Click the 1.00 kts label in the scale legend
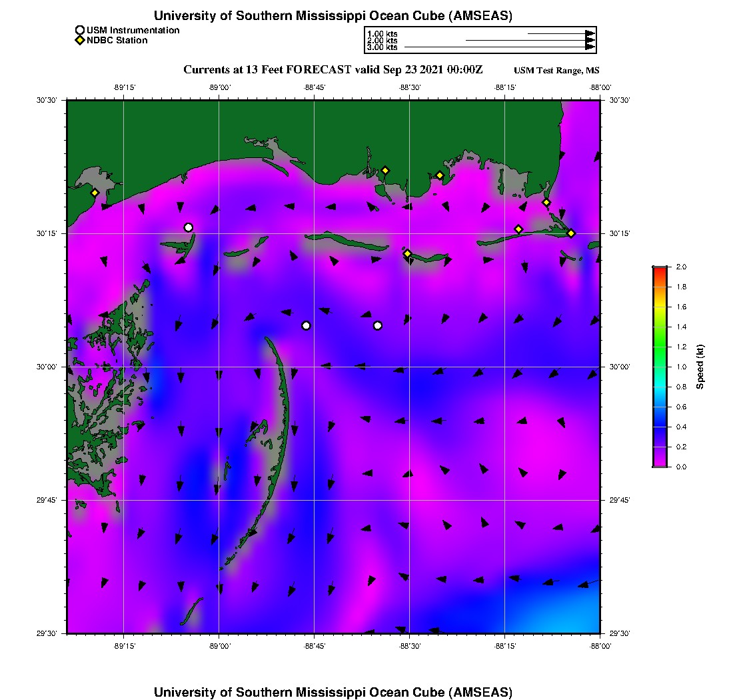This screenshot has width=733, height=700. pos(382,33)
